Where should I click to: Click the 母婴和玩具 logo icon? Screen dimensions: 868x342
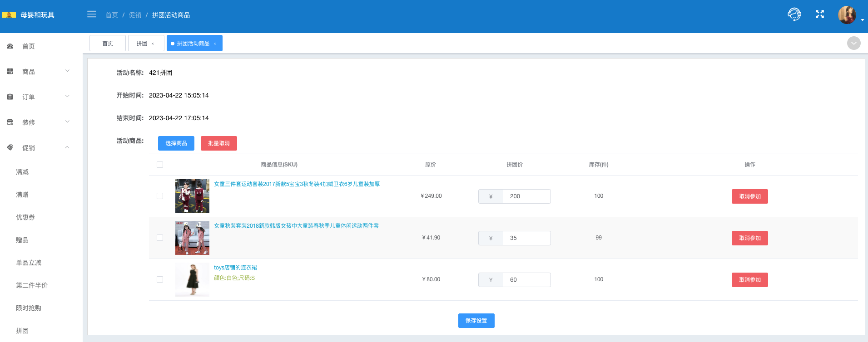[9, 15]
